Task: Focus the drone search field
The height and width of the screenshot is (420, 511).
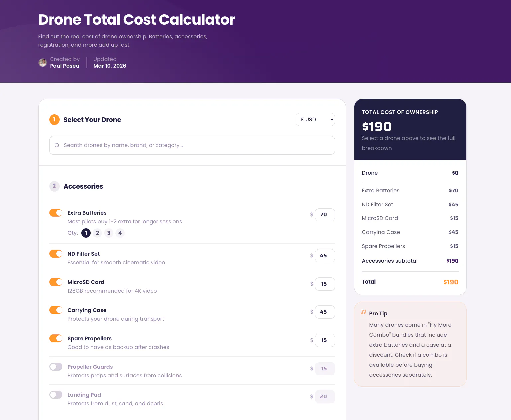Action: 192,145
